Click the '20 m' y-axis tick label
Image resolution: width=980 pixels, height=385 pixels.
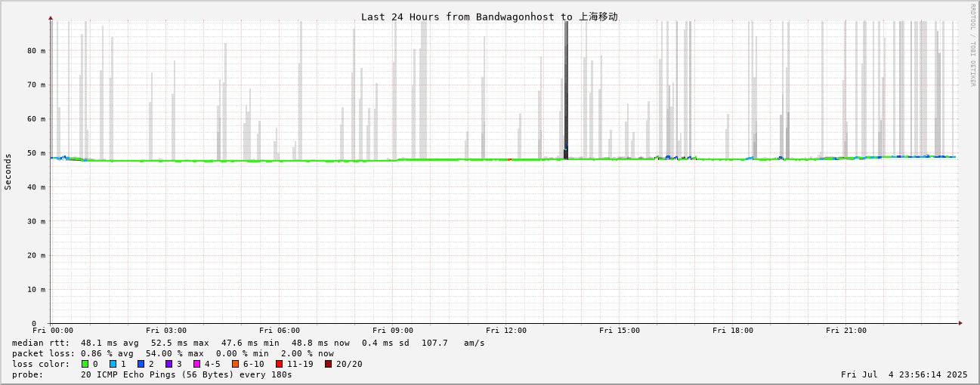click(x=37, y=255)
